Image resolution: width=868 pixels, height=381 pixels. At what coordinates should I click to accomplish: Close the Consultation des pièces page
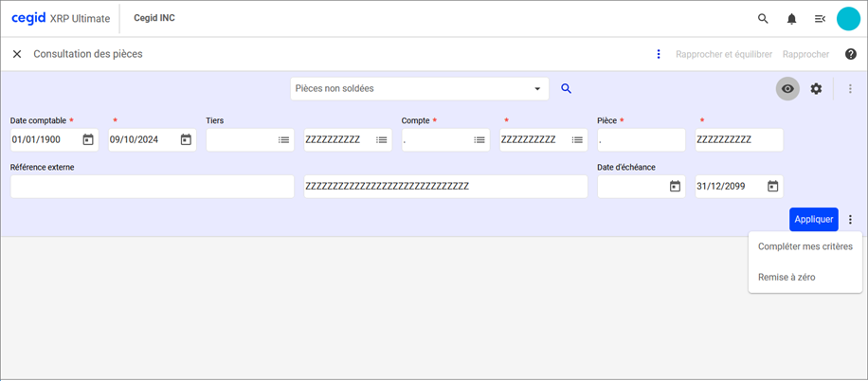tap(17, 54)
